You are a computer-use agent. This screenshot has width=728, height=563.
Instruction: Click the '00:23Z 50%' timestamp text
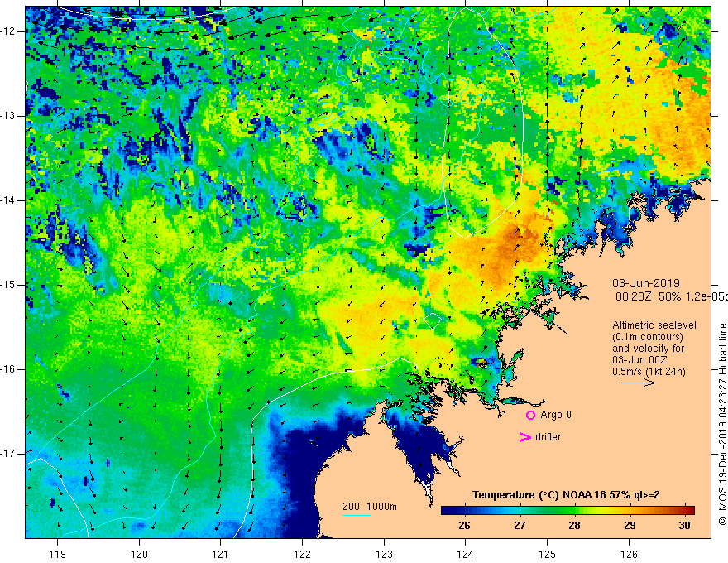[x=648, y=296]
